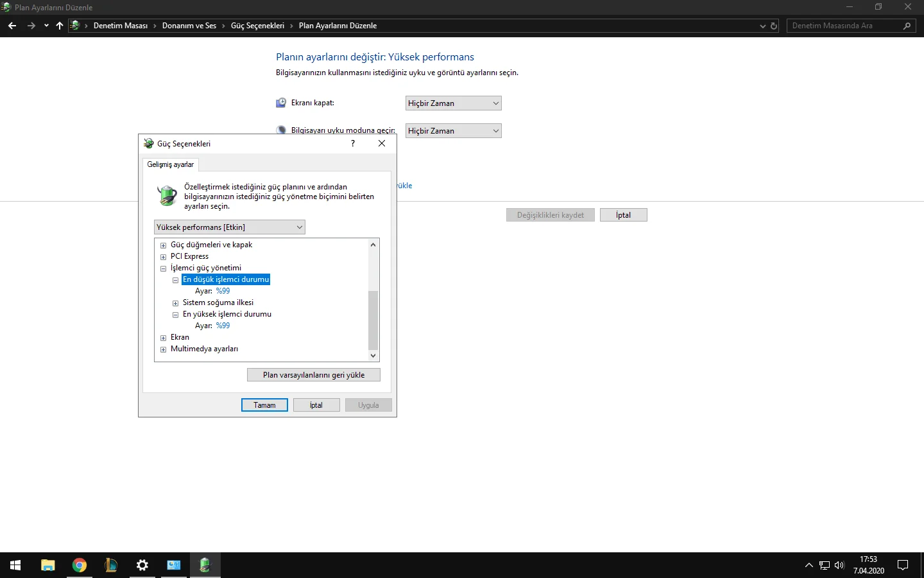Open Google Chrome from taskbar
Screen dimensions: 924x578
point(80,565)
